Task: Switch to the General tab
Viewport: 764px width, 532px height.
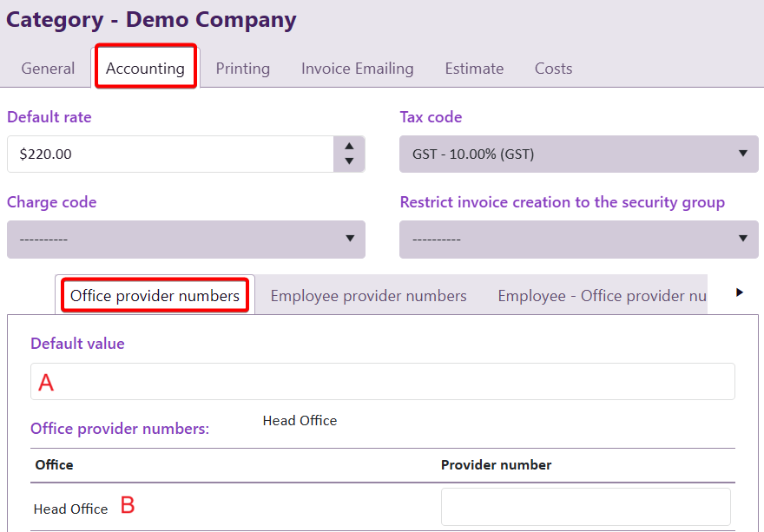Action: pos(48,69)
